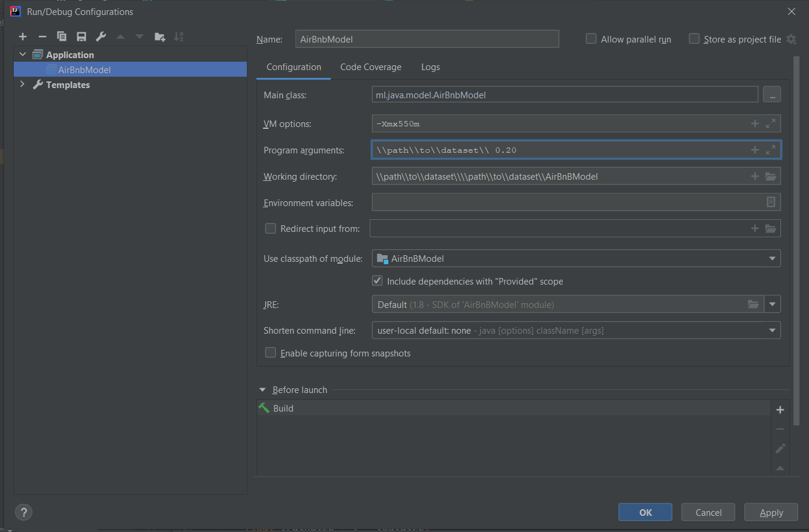Viewport: 809px width, 532px height.
Task: Open the help question mark button
Action: [x=23, y=512]
